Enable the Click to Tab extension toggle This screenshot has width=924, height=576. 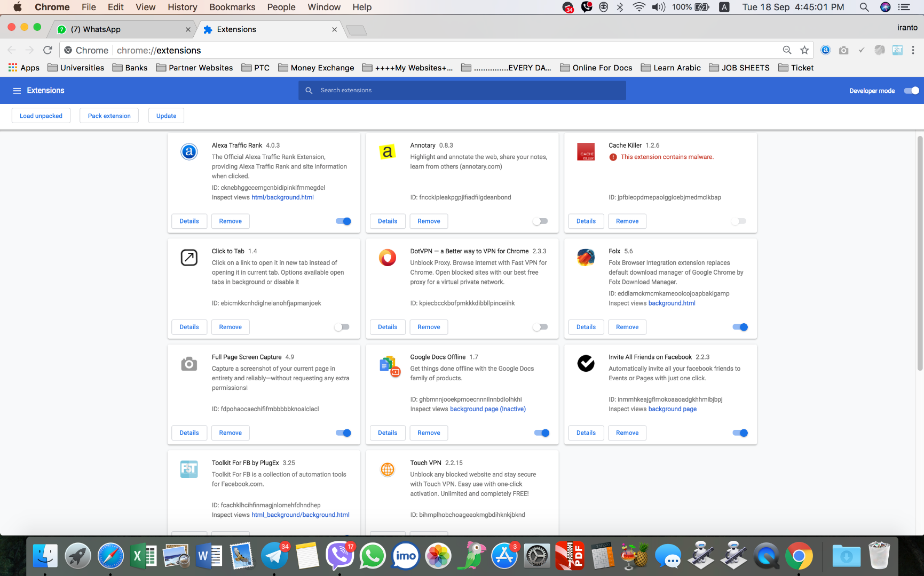(342, 327)
